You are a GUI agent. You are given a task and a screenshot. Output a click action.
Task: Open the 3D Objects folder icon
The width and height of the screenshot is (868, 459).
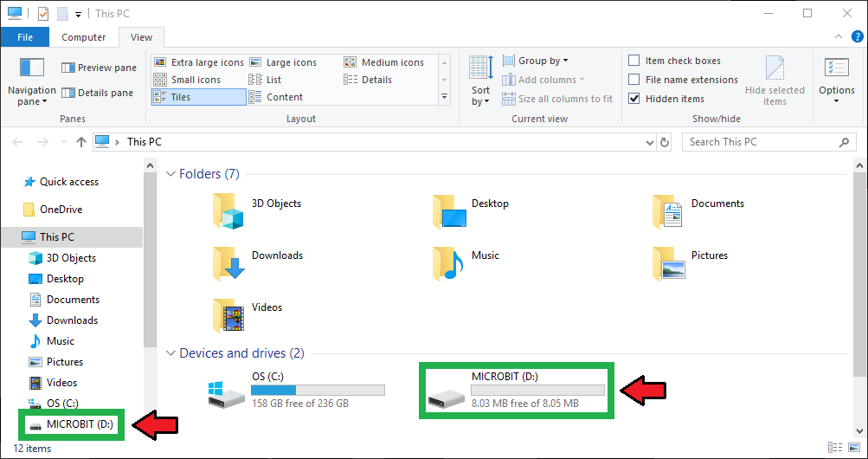pyautogui.click(x=228, y=210)
